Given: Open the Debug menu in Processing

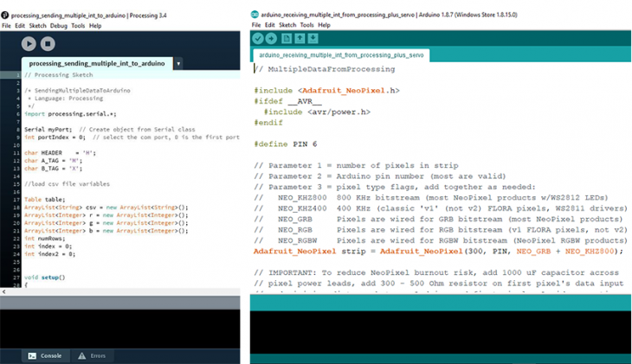Looking at the screenshot, I should (58, 26).
